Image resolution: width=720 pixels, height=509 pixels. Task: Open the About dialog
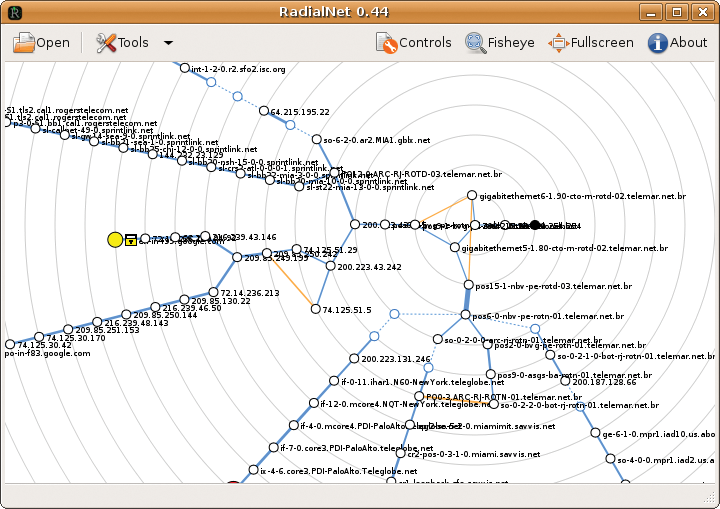click(x=677, y=43)
